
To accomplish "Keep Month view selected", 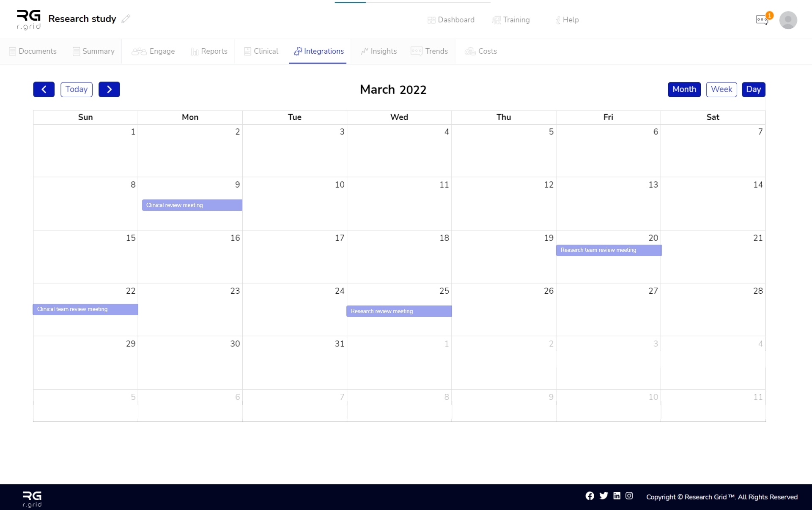I will [684, 89].
